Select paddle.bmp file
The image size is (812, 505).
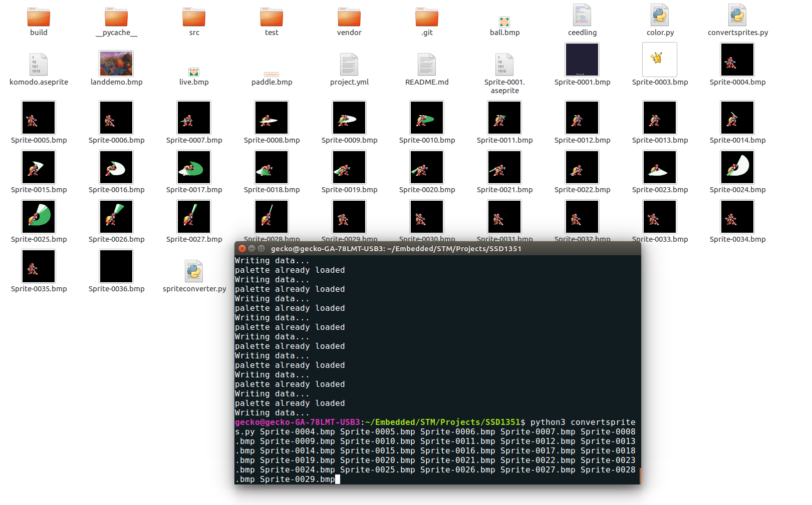tap(272, 75)
